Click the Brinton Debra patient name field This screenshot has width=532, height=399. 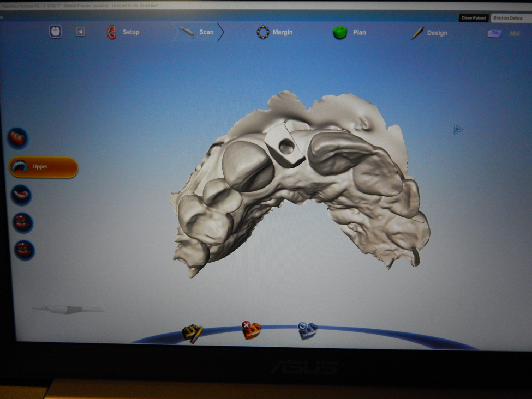click(x=510, y=18)
